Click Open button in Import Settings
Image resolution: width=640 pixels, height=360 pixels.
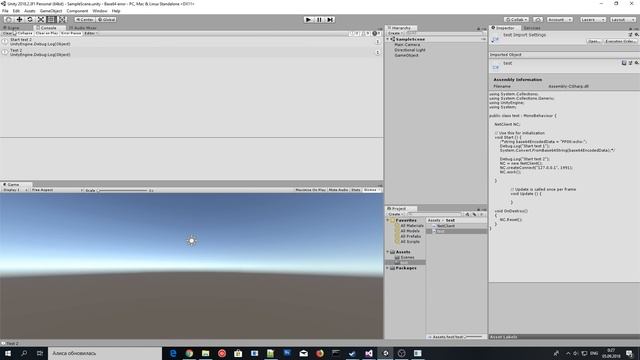tap(594, 41)
